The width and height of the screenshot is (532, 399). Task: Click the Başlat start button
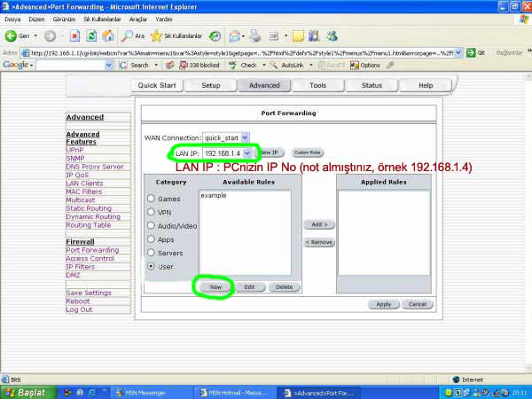(x=28, y=393)
